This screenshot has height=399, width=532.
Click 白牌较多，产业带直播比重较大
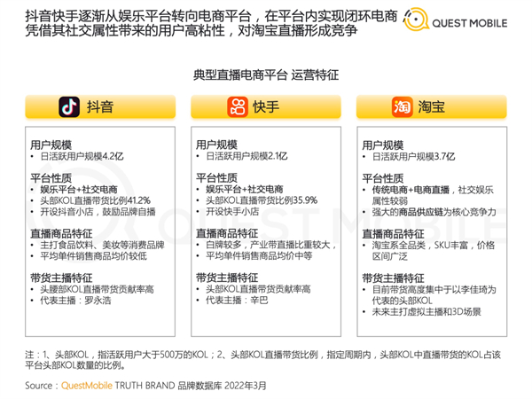270,245
